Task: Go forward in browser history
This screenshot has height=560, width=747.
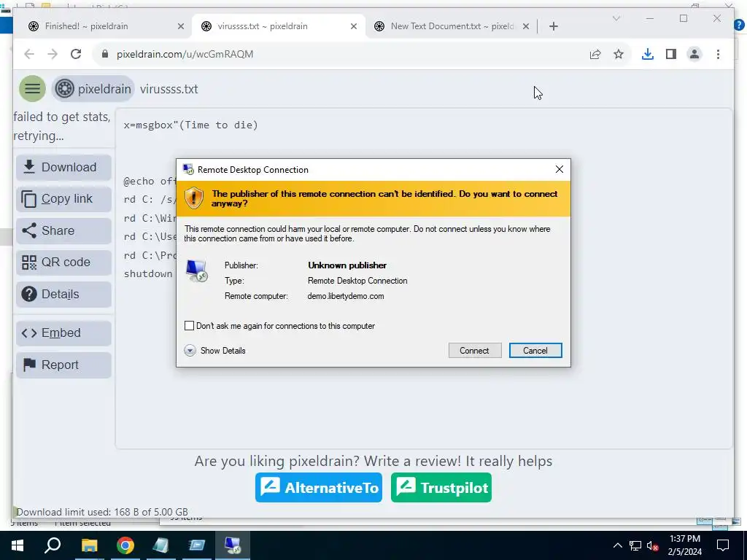Action: tap(53, 54)
